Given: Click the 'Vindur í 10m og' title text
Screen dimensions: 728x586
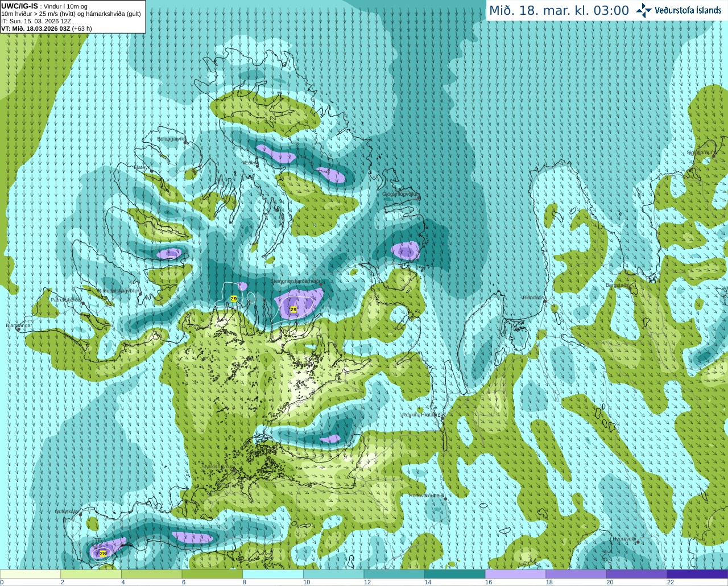Looking at the screenshot, I should 65,6.
